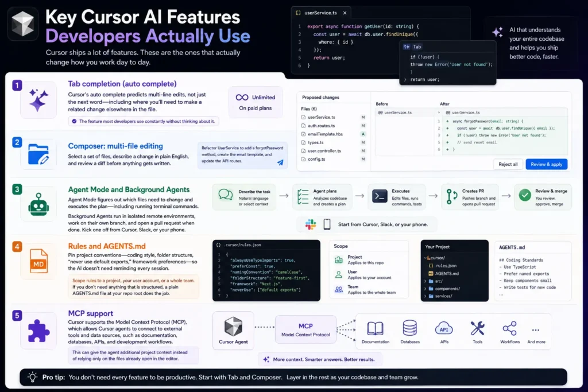Click the checklist Agent plans icon
This screenshot has height=392, width=588.
click(x=303, y=197)
